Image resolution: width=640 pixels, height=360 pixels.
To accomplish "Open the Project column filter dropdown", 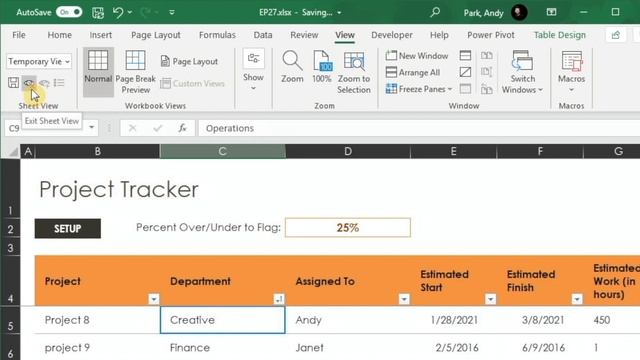I will point(153,299).
